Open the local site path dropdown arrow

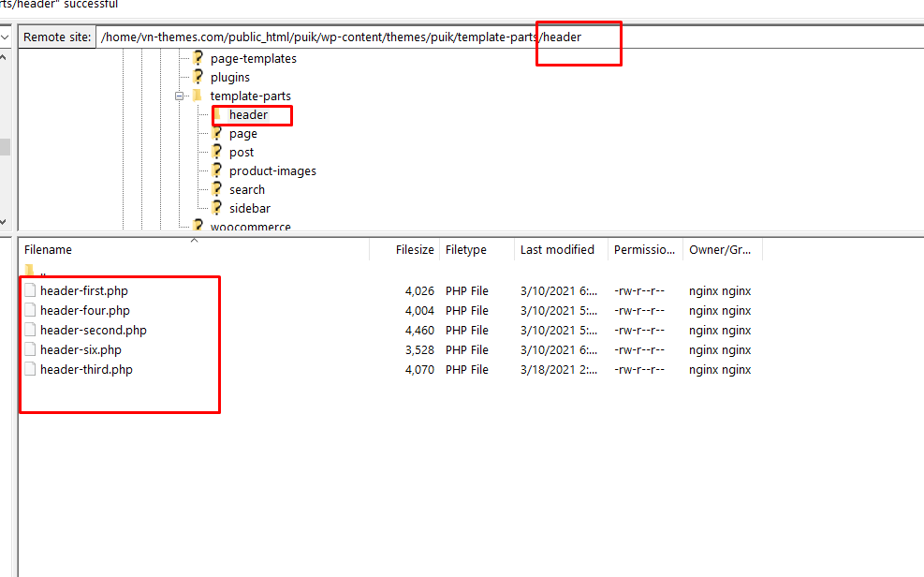6,37
